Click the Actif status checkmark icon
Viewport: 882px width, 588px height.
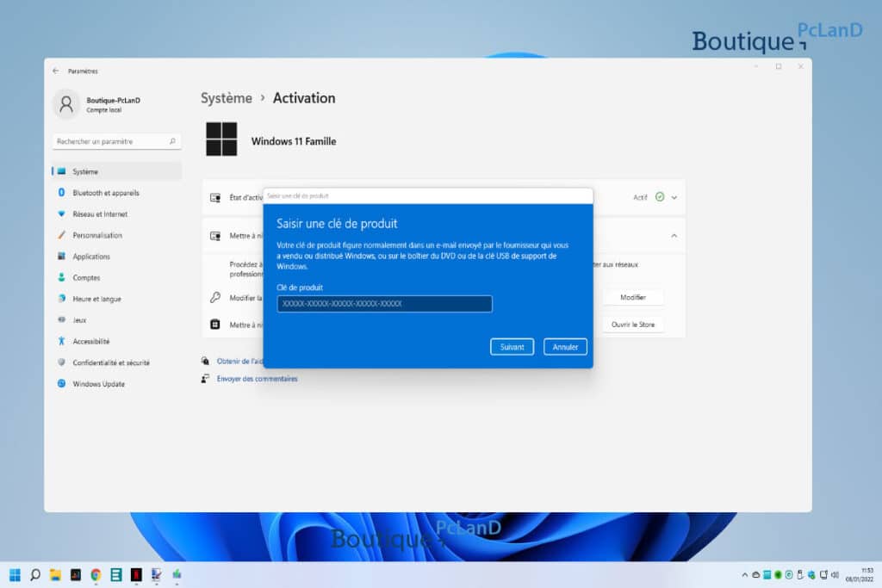[x=660, y=197]
